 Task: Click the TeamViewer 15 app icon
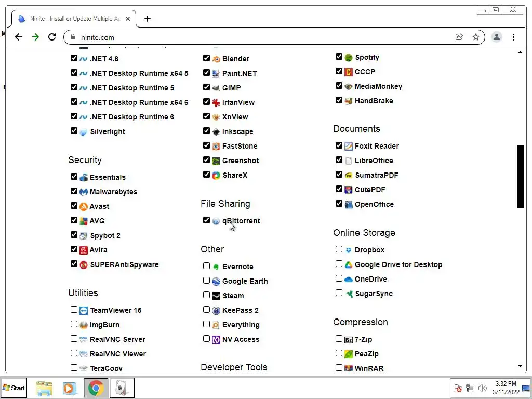[x=84, y=311]
